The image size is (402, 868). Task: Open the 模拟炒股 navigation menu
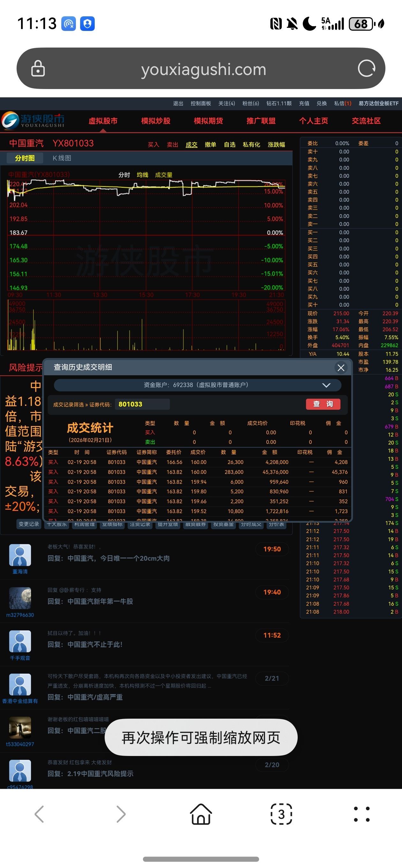[x=156, y=121]
